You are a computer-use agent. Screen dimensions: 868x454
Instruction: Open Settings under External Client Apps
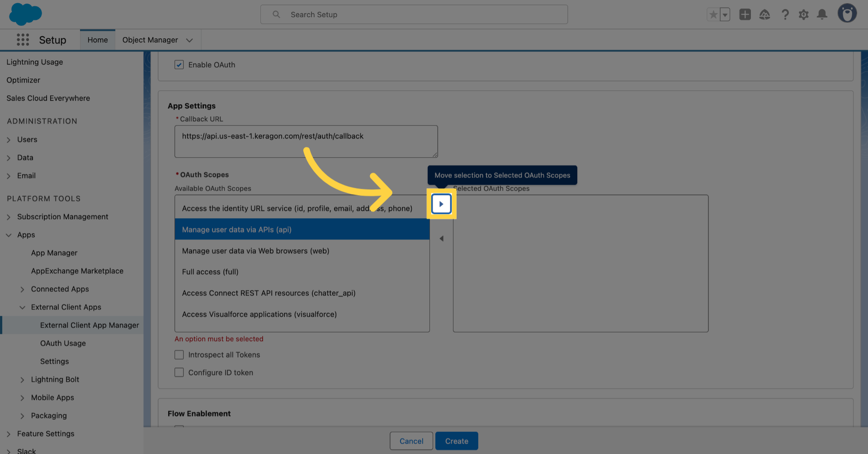pyautogui.click(x=54, y=361)
